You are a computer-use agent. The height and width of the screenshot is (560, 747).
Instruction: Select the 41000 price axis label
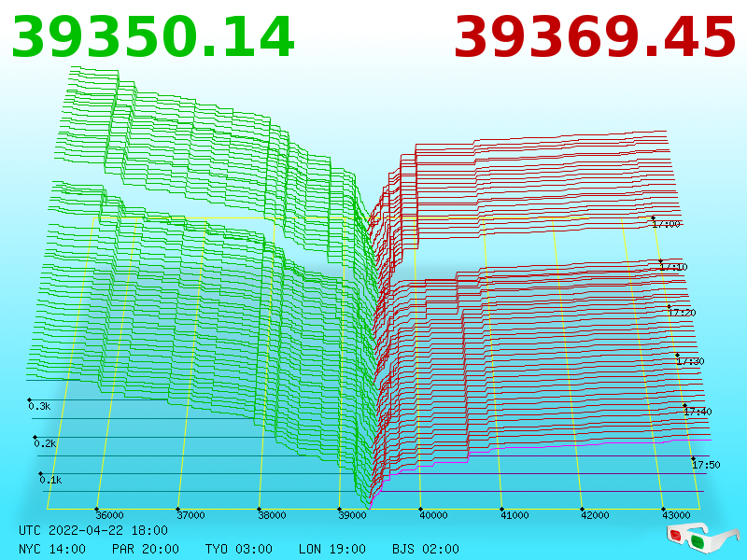click(x=514, y=515)
